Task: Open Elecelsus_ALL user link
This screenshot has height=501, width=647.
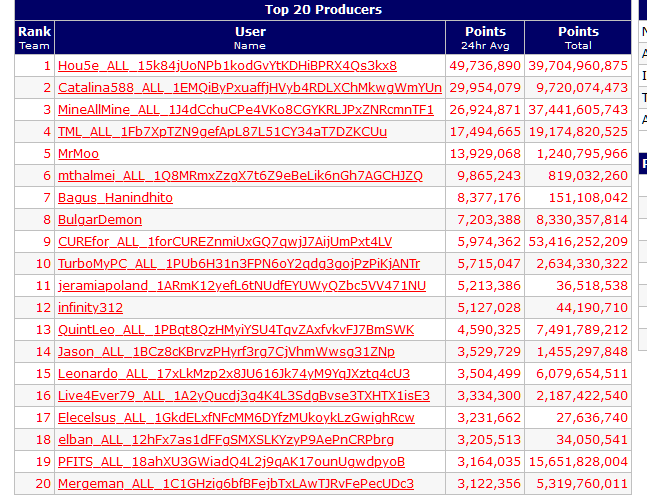Action: pyautogui.click(x=236, y=418)
